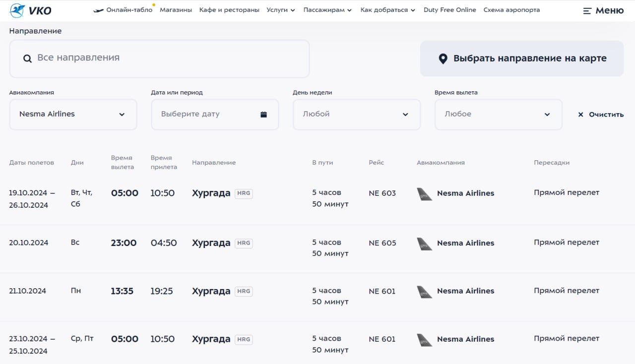This screenshot has width=635, height=364.
Task: Click the Nesma Airlines tail logo for NE 605
Action: pos(425,243)
